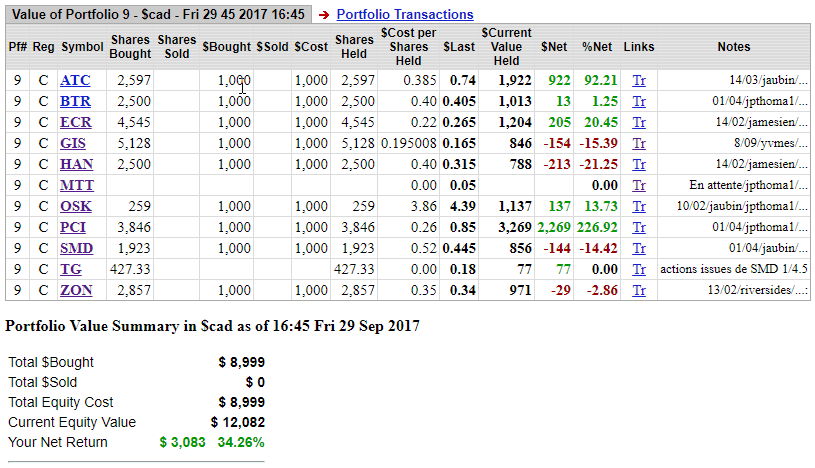Screen dimensions: 815x468
Task: Open transactions Tr link for PCI
Action: click(639, 227)
